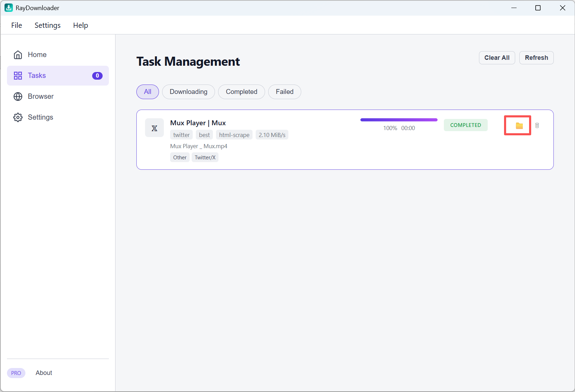Click the filename 'Mux Player _ Mux.mp4'
Image resolution: width=575 pixels, height=392 pixels.
coord(199,146)
